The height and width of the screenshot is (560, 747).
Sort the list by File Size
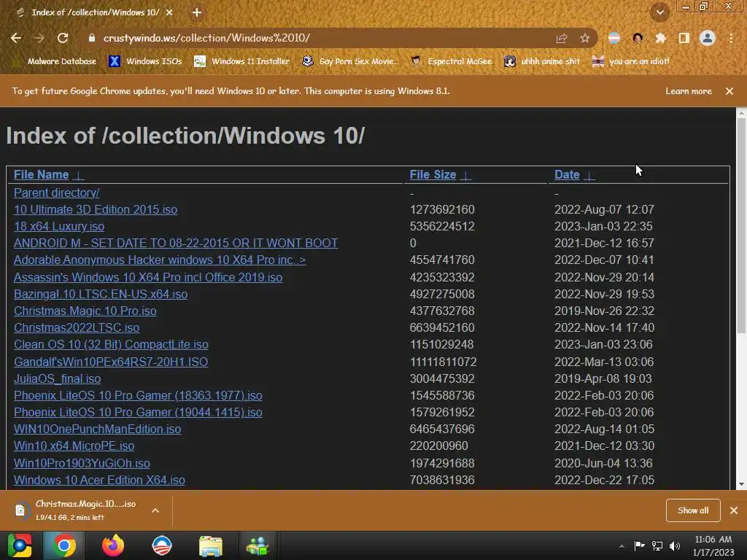433,175
